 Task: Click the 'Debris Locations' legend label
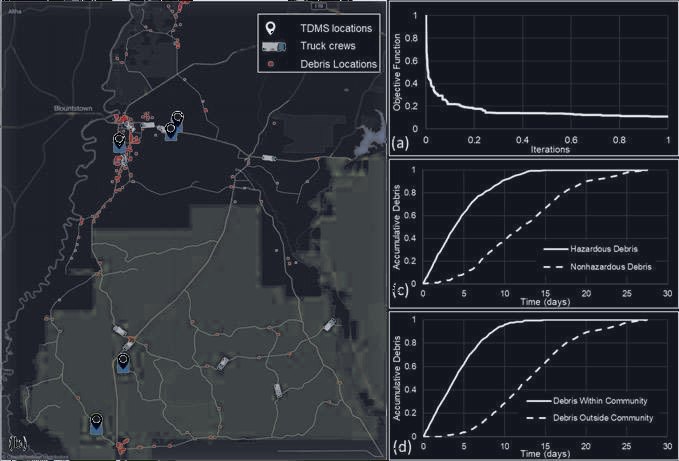[x=339, y=64]
